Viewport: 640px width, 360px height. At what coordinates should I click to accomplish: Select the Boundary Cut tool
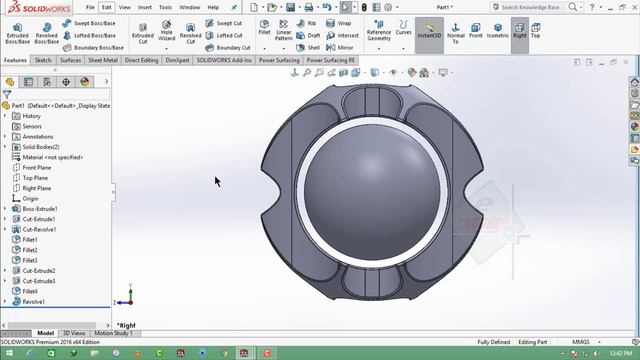[228, 48]
